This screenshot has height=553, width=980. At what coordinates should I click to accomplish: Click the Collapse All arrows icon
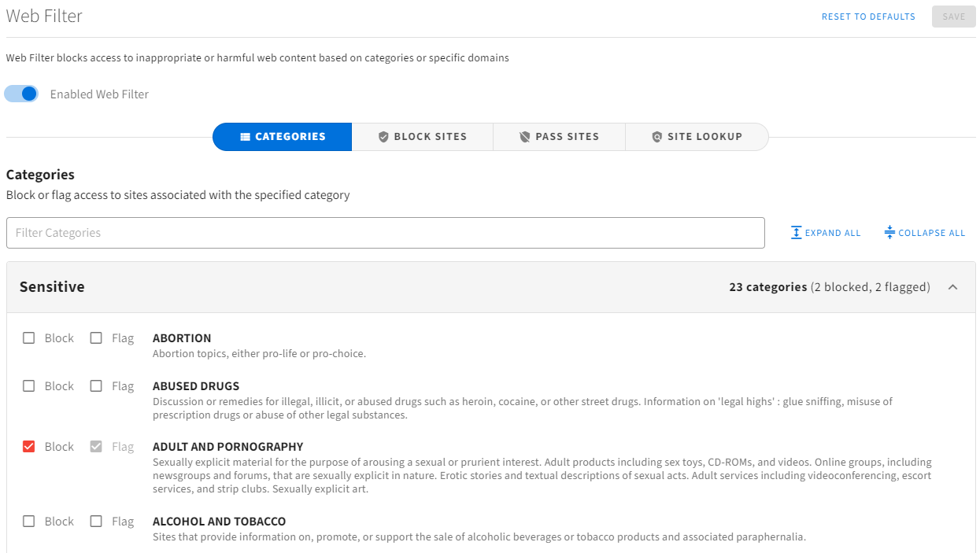tap(889, 233)
